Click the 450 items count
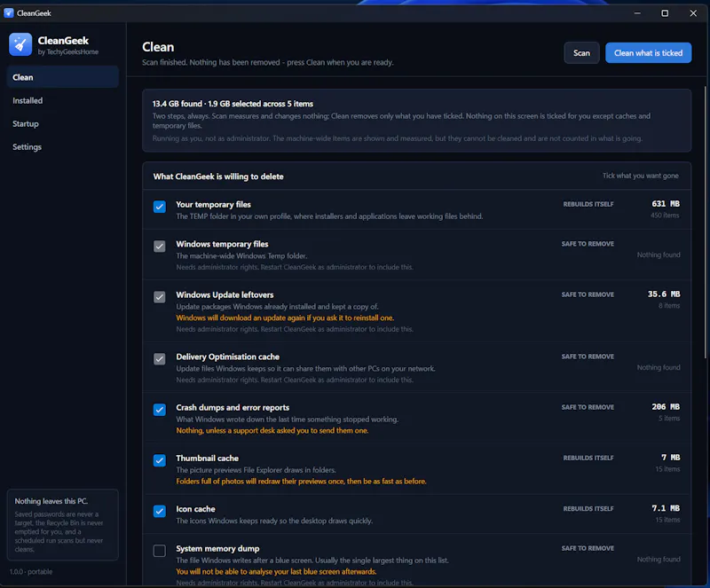 [x=665, y=216]
